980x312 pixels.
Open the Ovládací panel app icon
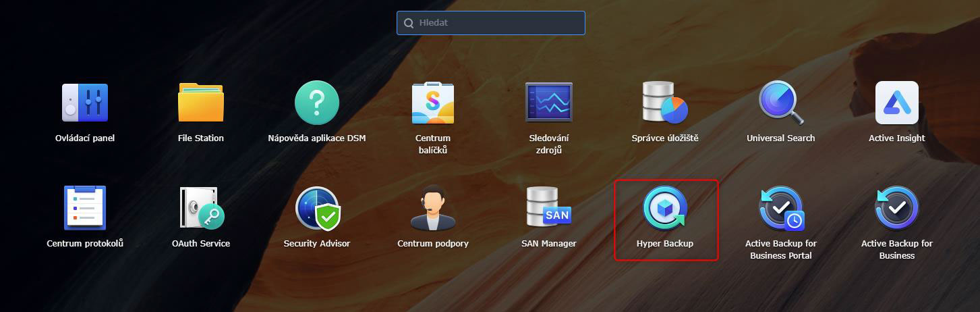[x=85, y=103]
